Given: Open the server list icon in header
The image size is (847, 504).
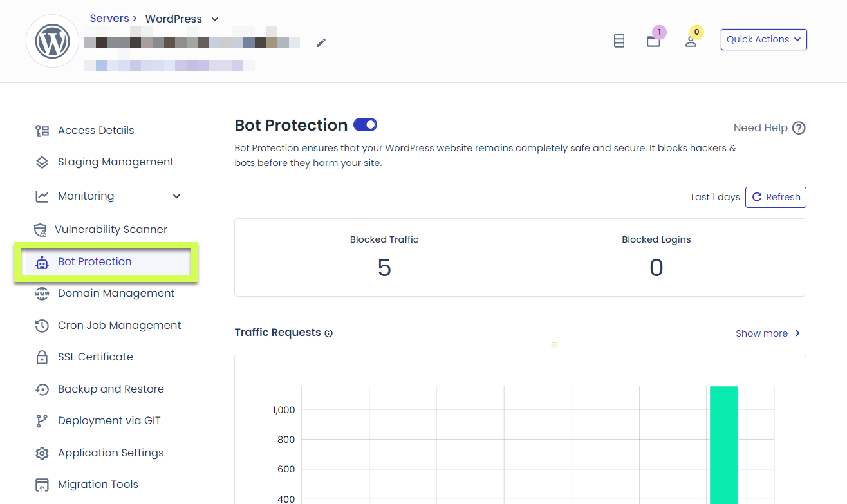Looking at the screenshot, I should coord(619,41).
